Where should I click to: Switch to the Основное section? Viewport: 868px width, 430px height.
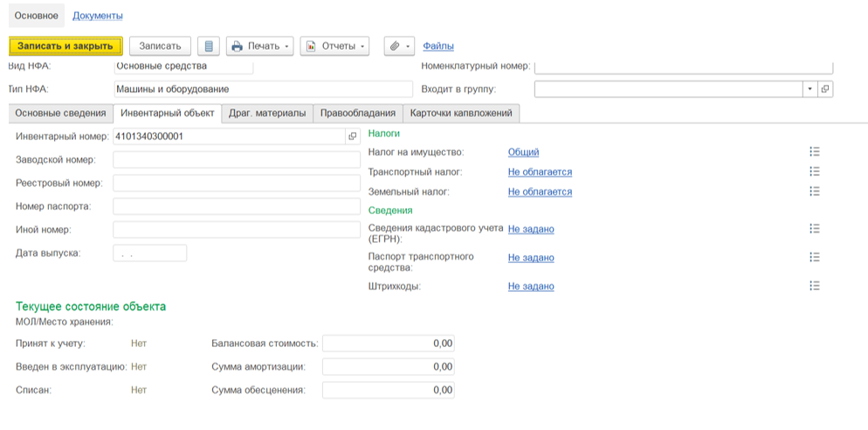[x=37, y=16]
